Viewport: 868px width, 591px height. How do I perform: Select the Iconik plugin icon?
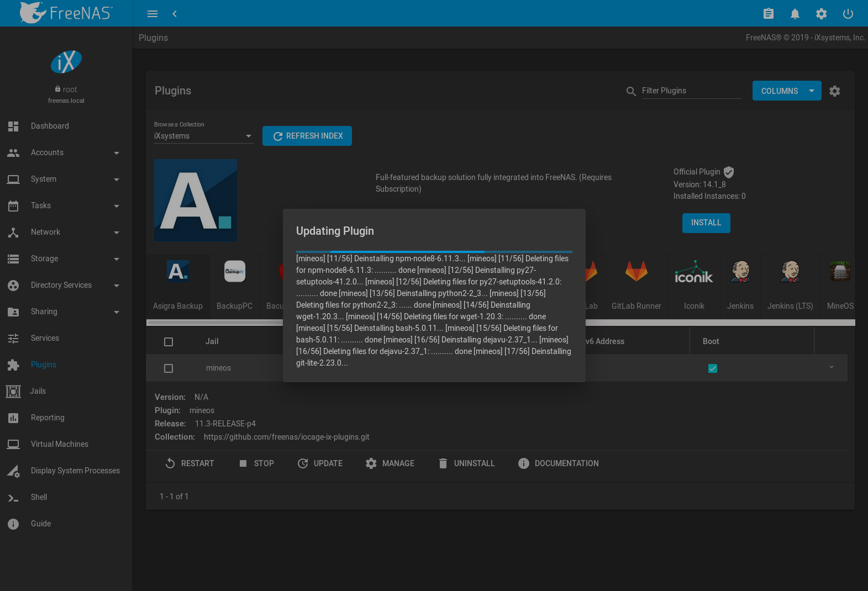click(694, 272)
